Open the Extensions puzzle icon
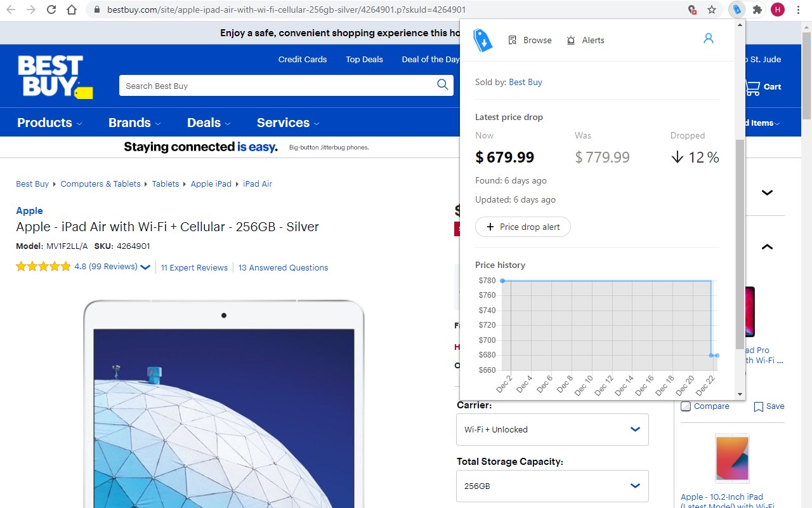Image resolution: width=812 pixels, height=508 pixels. tap(757, 10)
